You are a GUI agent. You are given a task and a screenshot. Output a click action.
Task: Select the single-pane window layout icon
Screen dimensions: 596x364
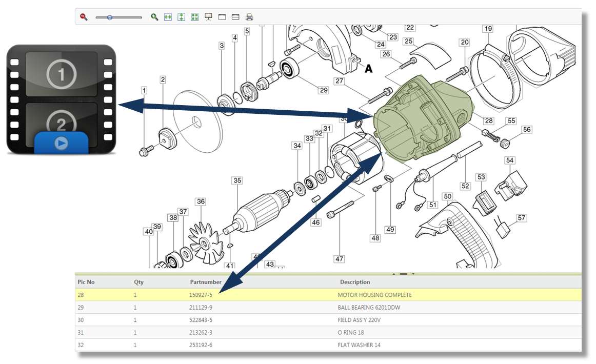pyautogui.click(x=222, y=17)
